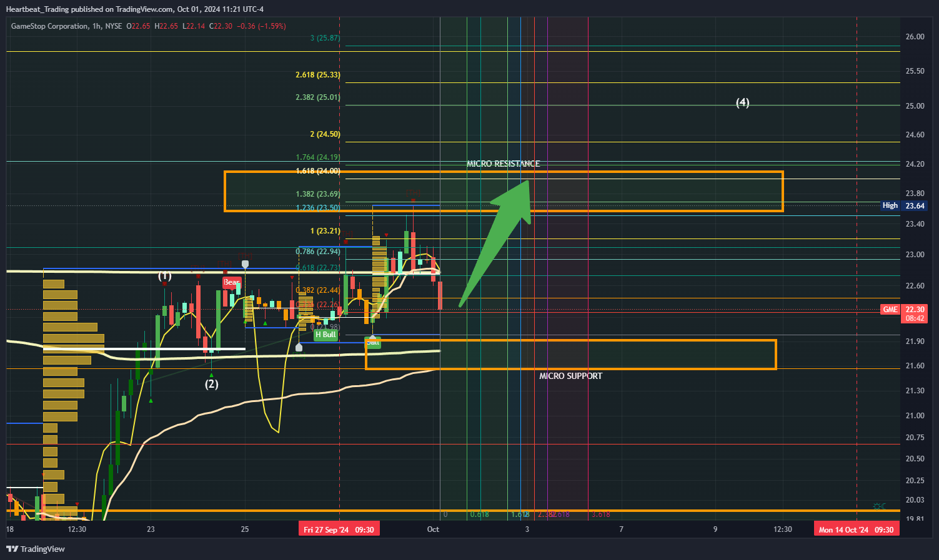
Task: Select the 1 (23.21) Fibonacci label
Action: (x=325, y=231)
